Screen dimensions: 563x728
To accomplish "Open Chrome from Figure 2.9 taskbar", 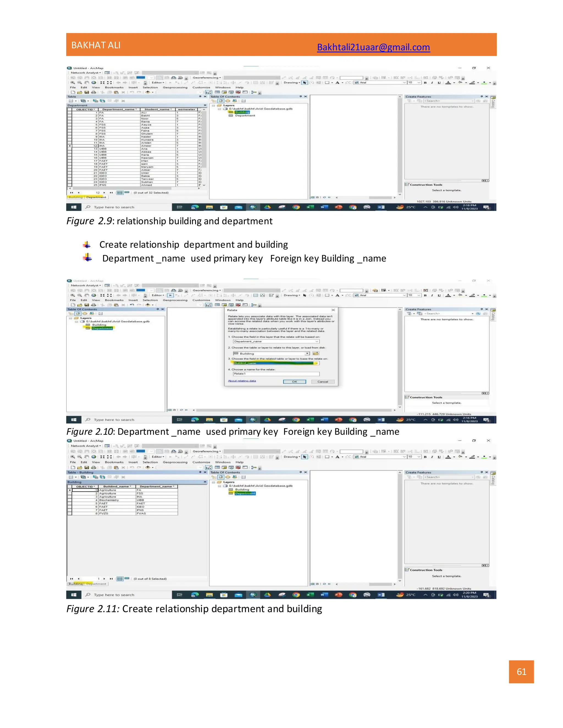I will point(296,207).
